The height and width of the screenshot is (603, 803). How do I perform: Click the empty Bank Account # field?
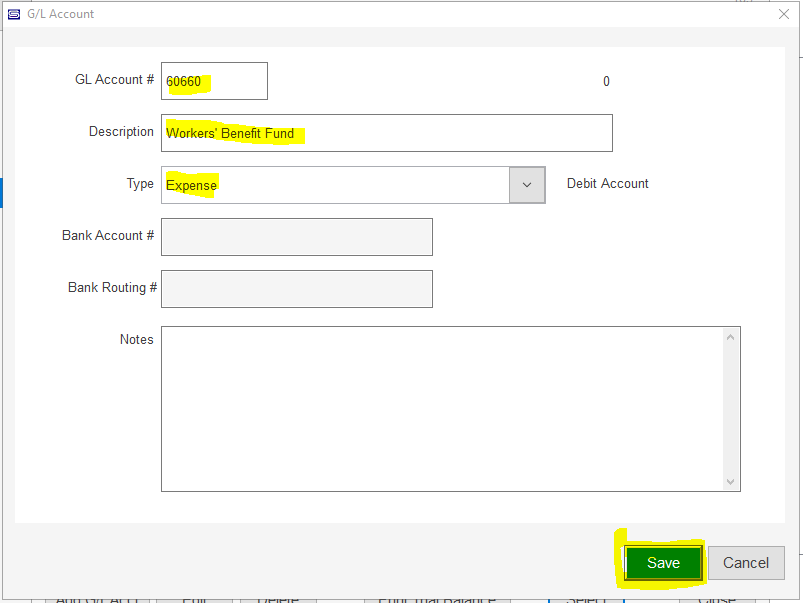click(x=296, y=237)
